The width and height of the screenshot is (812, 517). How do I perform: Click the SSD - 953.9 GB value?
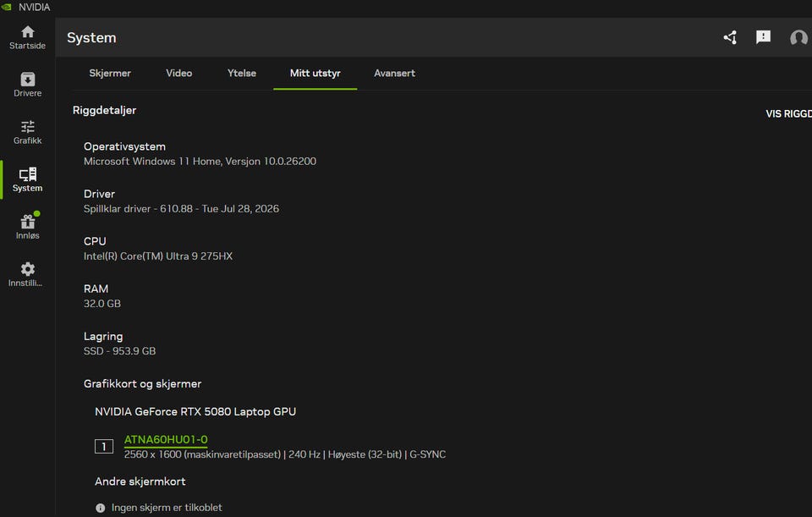(x=119, y=350)
